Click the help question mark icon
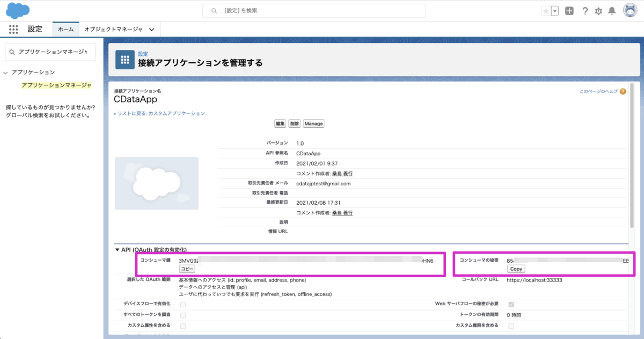 585,10
